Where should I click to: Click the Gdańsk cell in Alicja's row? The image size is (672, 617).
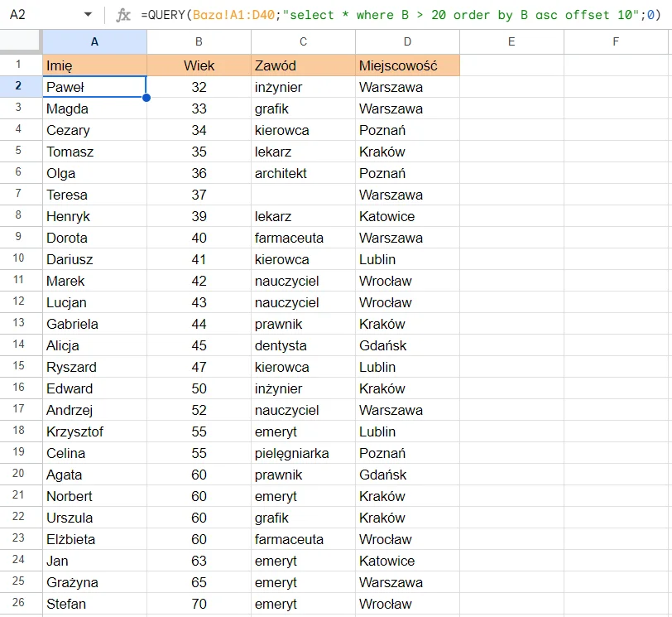coord(407,345)
